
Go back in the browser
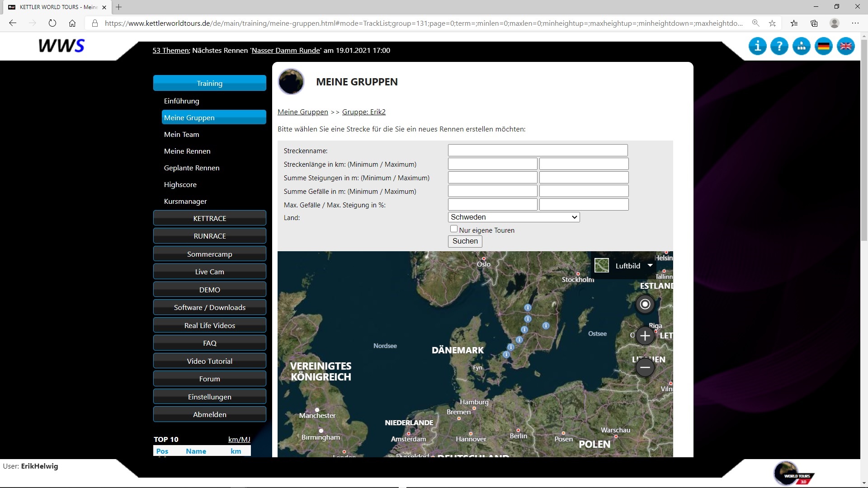click(13, 23)
